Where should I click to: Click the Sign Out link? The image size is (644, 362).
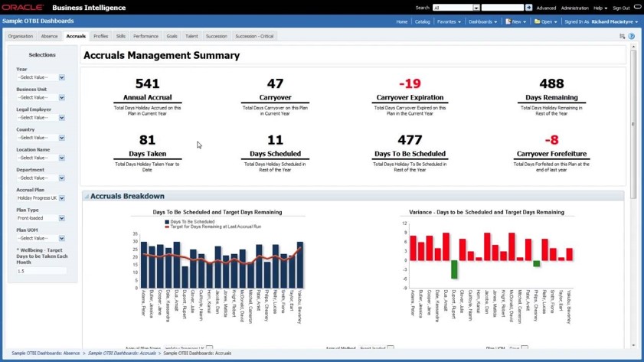[621, 8]
